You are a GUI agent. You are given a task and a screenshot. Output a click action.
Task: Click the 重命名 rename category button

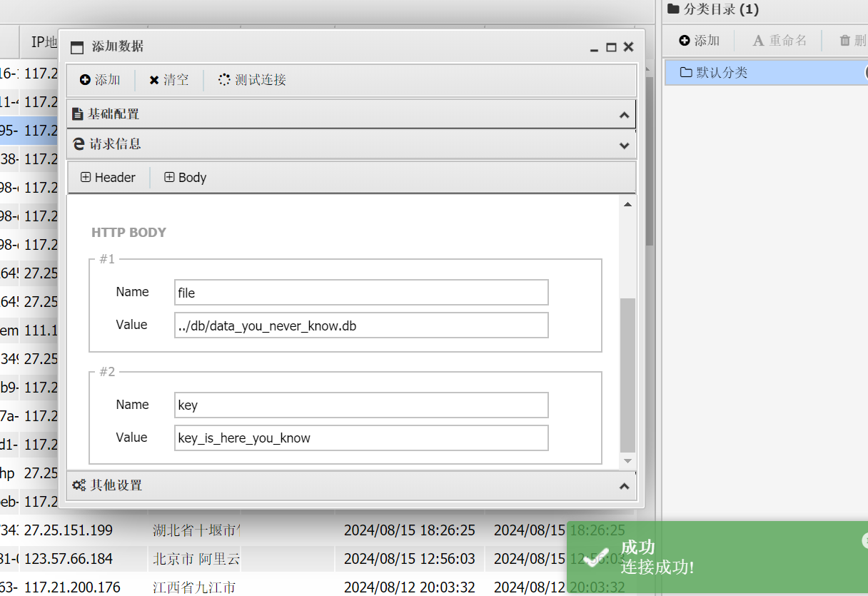click(x=779, y=41)
